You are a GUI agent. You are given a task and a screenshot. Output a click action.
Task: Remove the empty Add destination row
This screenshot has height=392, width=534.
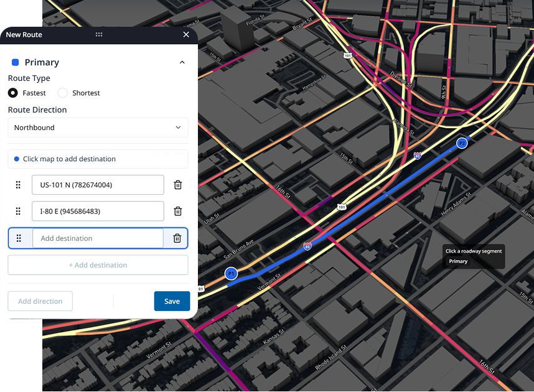pyautogui.click(x=177, y=238)
